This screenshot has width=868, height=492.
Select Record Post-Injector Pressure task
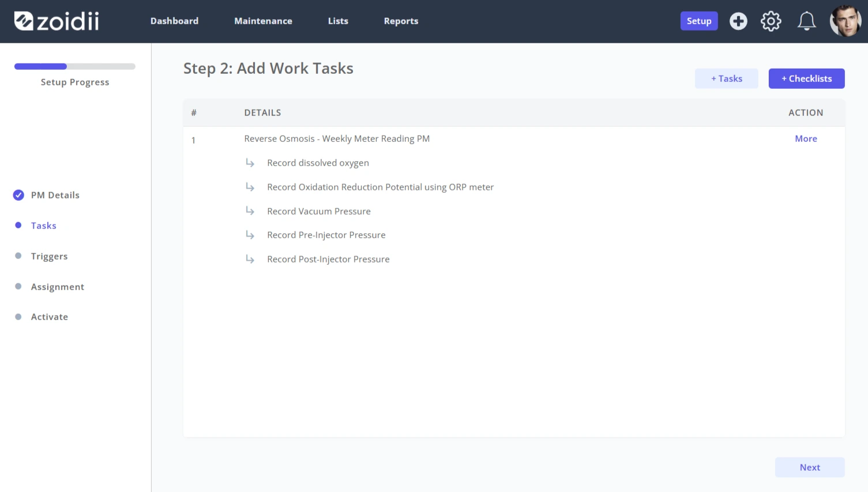click(328, 259)
